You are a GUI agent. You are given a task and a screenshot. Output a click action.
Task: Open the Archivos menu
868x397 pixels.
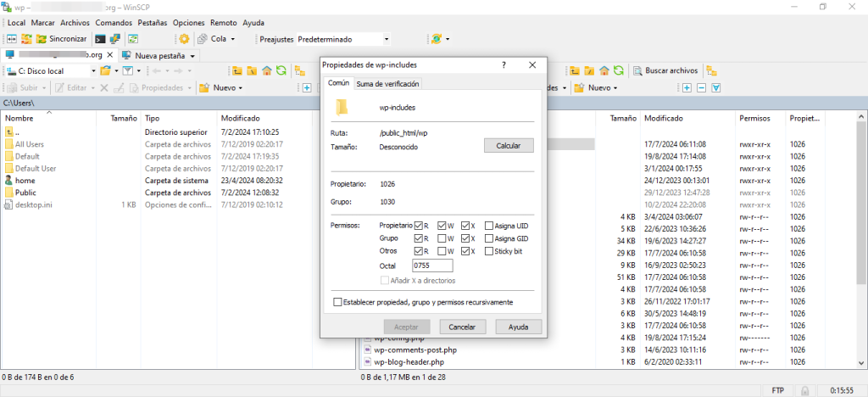click(x=75, y=23)
